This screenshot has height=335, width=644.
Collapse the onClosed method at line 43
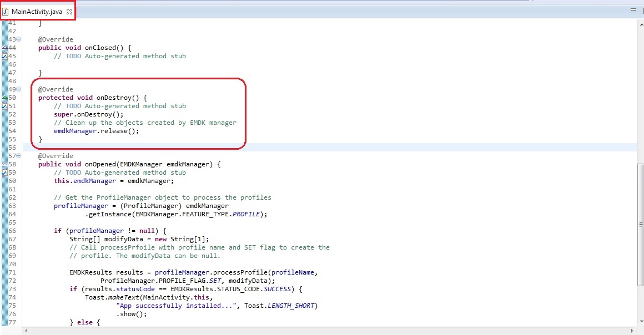click(x=19, y=39)
